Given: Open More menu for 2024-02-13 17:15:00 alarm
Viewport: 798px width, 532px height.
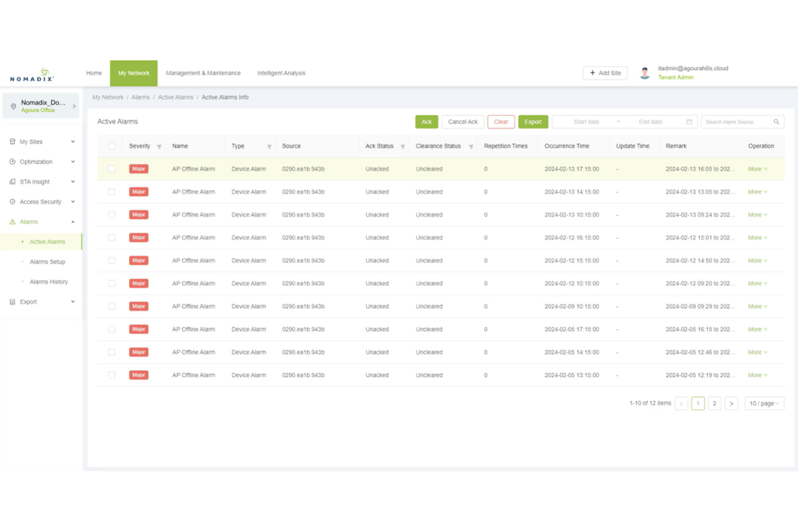Looking at the screenshot, I should pyautogui.click(x=758, y=169).
